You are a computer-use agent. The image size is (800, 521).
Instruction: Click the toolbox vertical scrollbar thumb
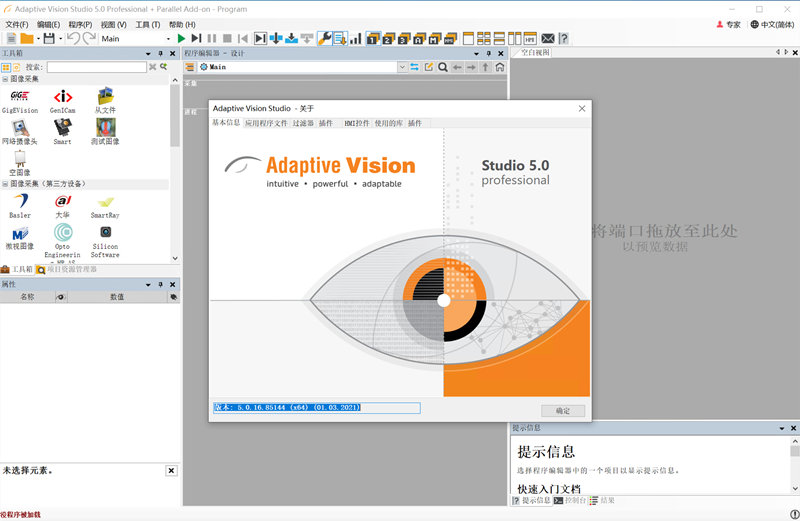[175, 115]
